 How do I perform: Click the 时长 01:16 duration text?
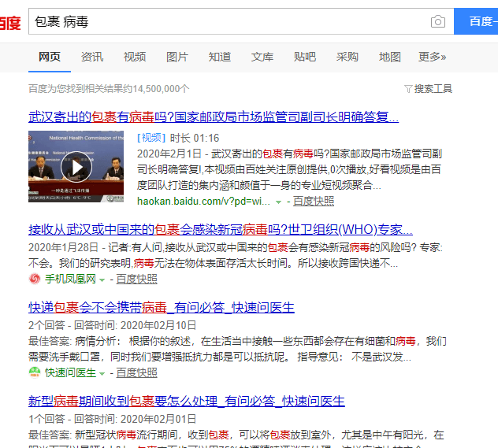pyautogui.click(x=195, y=138)
